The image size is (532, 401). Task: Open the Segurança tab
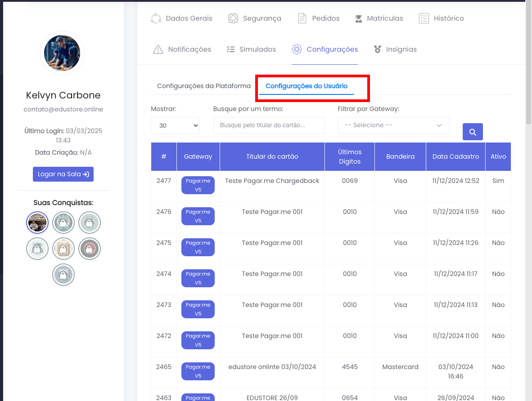coord(254,18)
